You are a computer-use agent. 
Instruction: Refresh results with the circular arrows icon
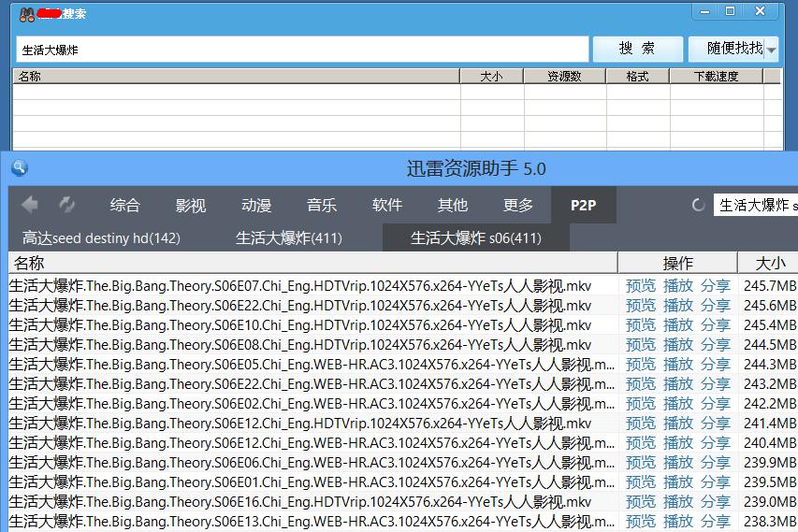67,205
